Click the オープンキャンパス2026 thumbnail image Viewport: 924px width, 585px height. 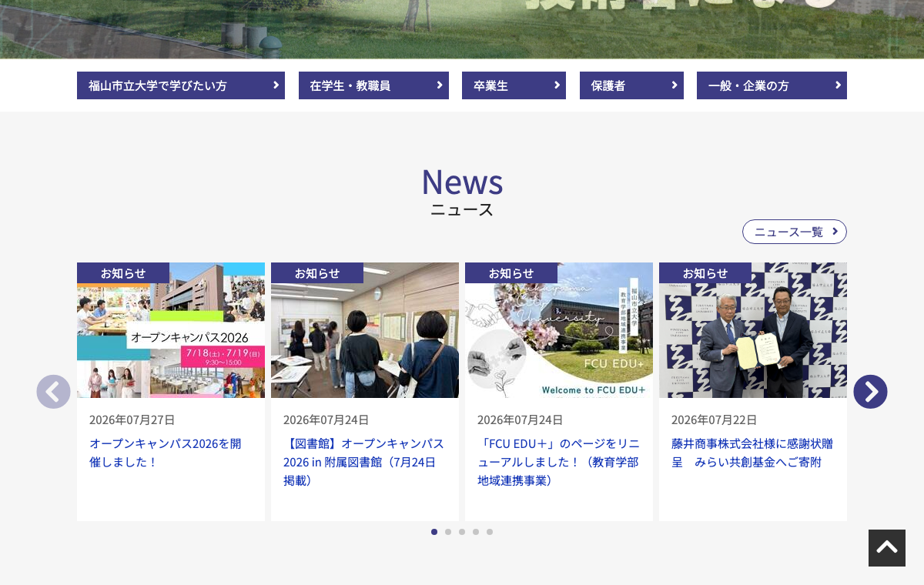tap(171, 330)
